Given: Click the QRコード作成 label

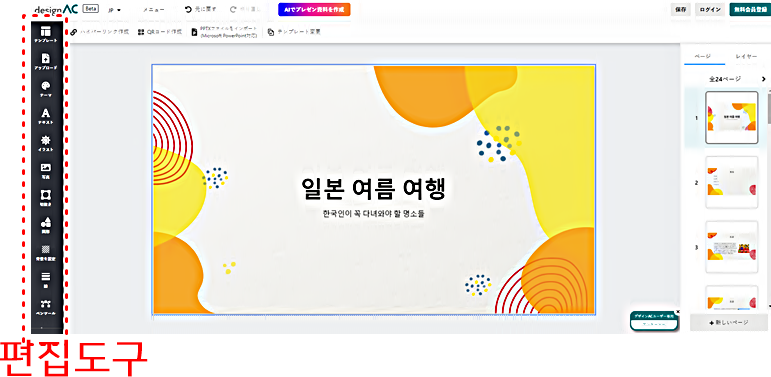Looking at the screenshot, I should point(164,32).
